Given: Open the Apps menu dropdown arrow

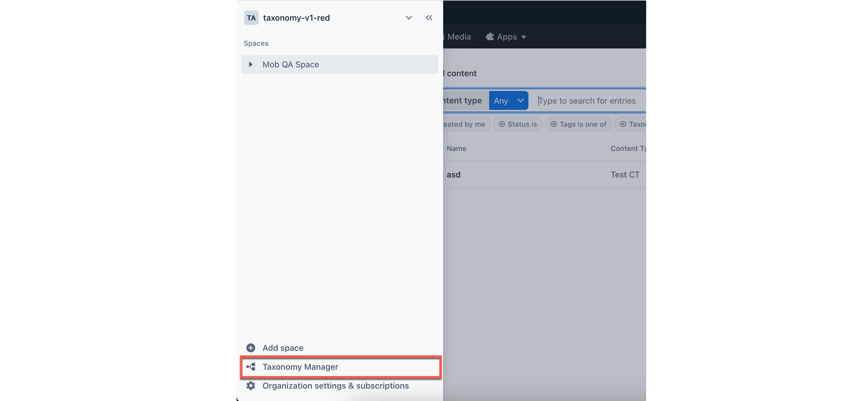Looking at the screenshot, I should tap(524, 37).
